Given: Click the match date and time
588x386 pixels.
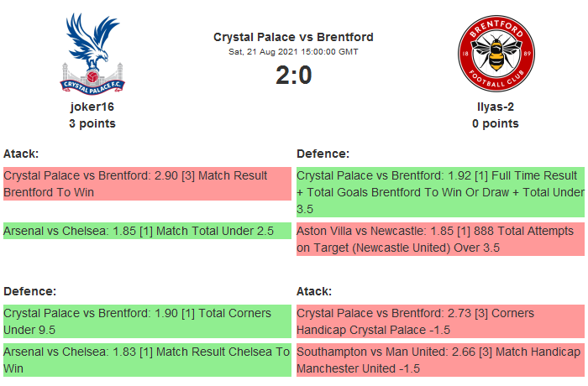Looking at the screenshot, I should pos(293,52).
